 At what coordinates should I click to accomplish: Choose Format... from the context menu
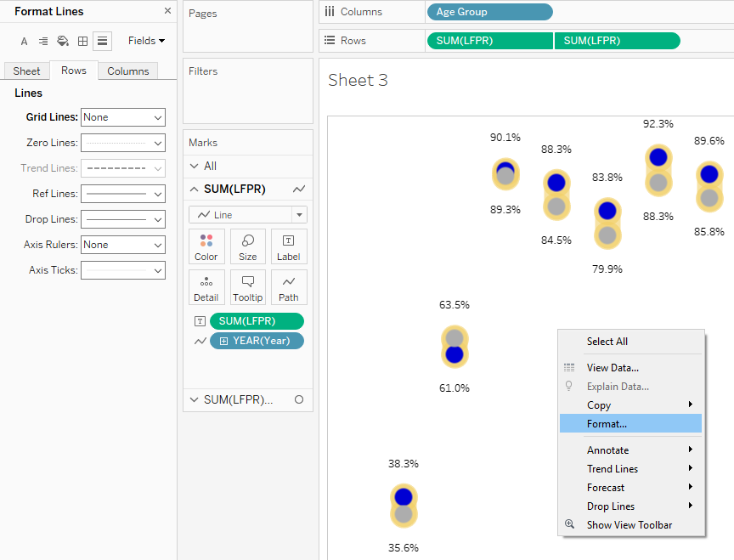click(x=607, y=423)
